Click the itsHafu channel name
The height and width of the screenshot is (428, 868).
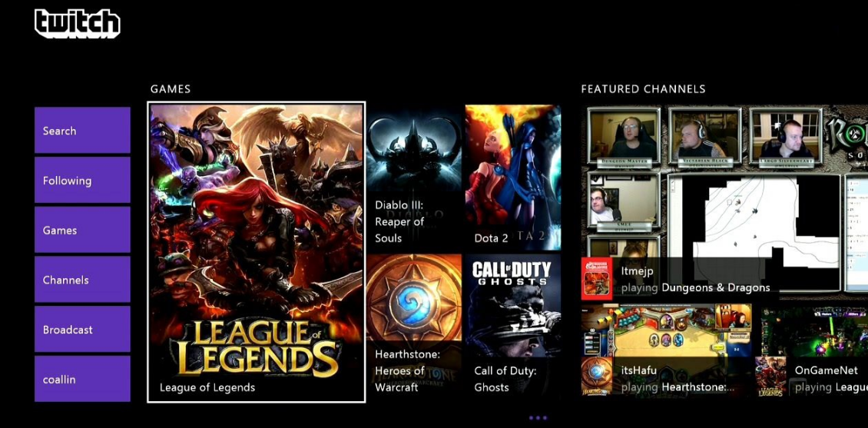(x=639, y=370)
